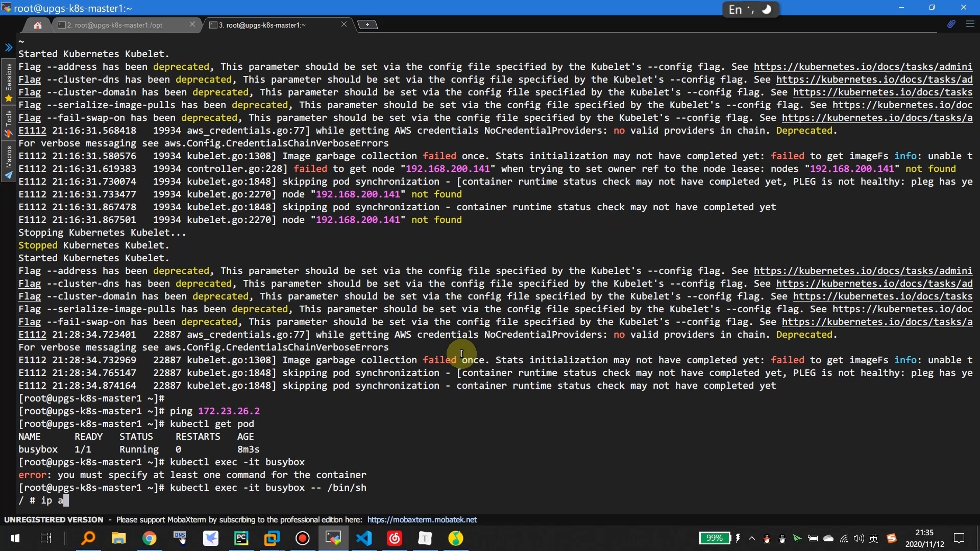Click the 99% battery indicator
Image resolution: width=980 pixels, height=551 pixels.
715,538
